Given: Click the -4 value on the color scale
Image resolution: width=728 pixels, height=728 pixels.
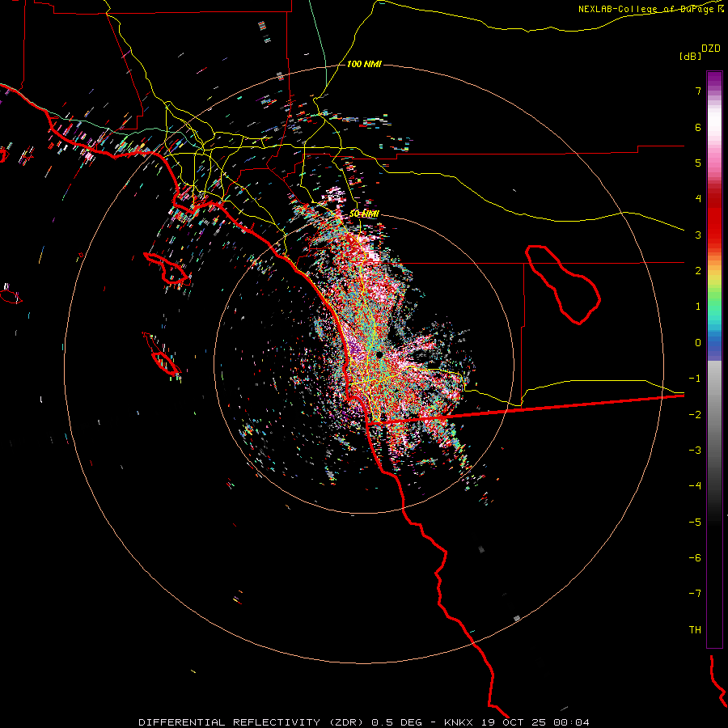Looking at the screenshot, I should 695,485.
